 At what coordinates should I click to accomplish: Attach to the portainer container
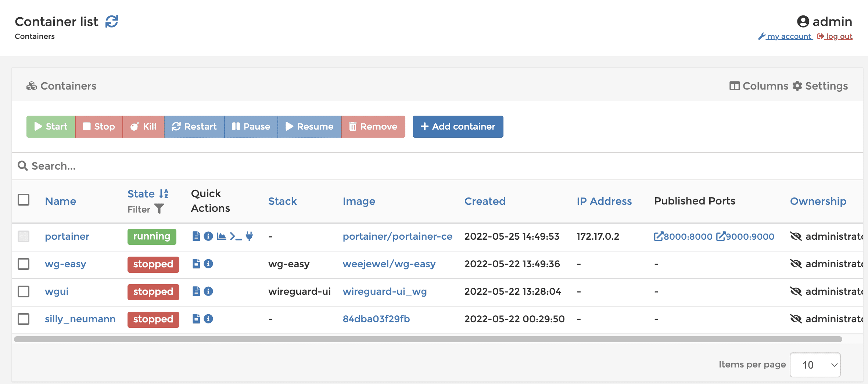(249, 236)
